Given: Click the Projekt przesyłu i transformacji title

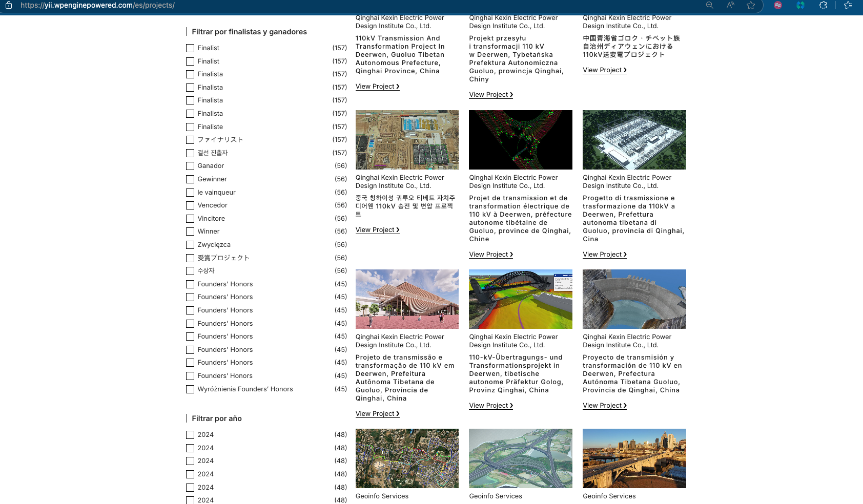Looking at the screenshot, I should [516, 59].
